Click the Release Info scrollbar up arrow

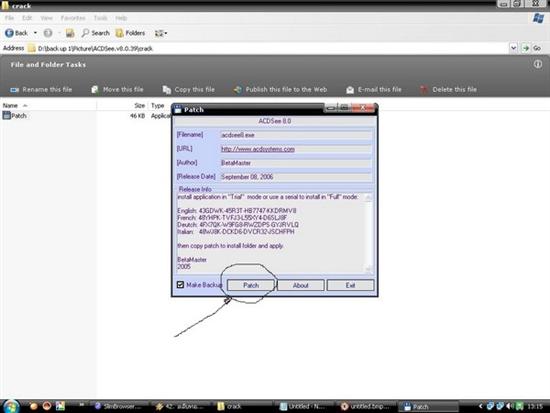[368, 198]
